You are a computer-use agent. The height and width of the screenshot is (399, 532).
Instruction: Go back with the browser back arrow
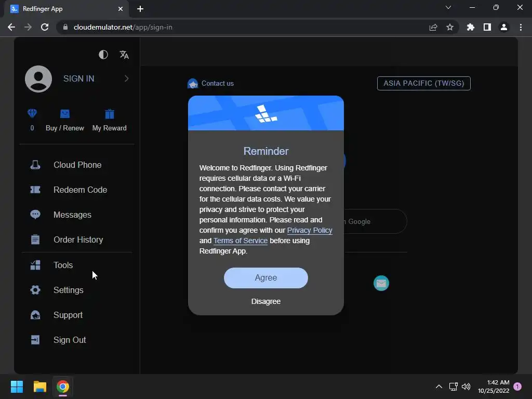coord(11,27)
